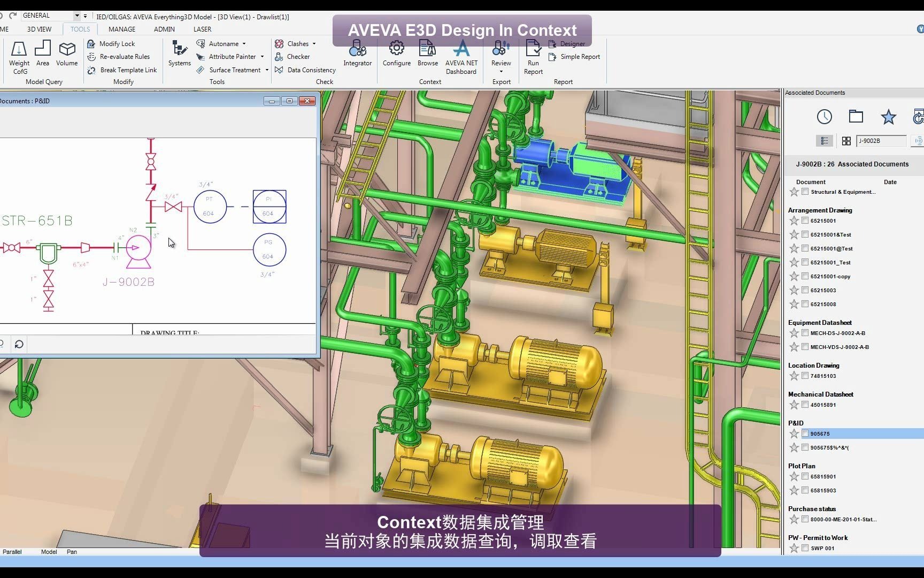924x578 pixels.
Task: Click the Data Consistency check icon
Action: [x=279, y=70]
